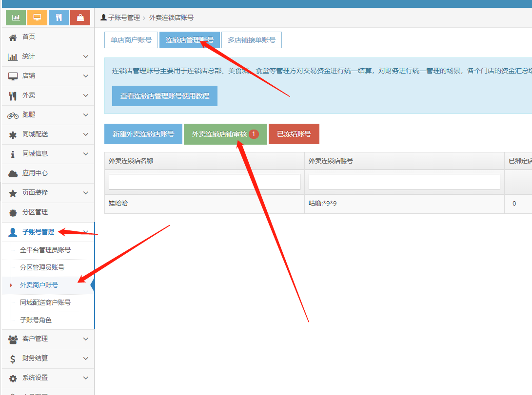Viewport: 532px width, 395px height.
Task: Expand the 统计 sidebar menu chevron
Action: click(x=86, y=56)
